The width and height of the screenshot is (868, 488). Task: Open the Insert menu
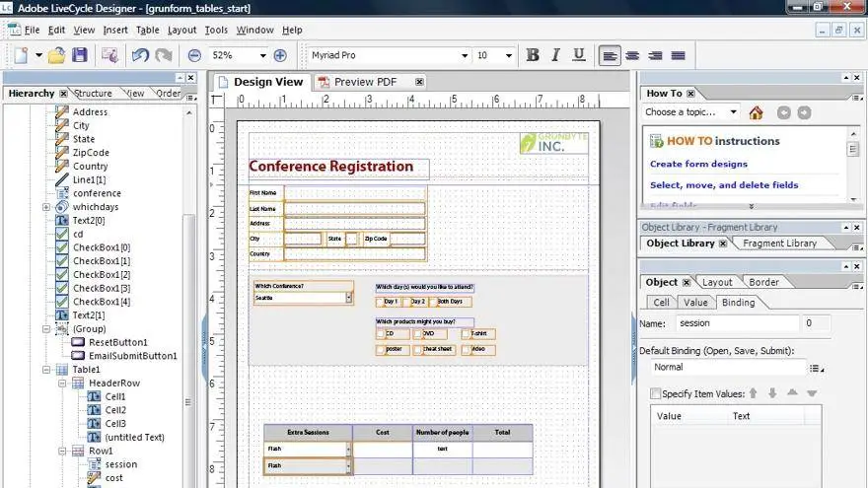tap(115, 30)
